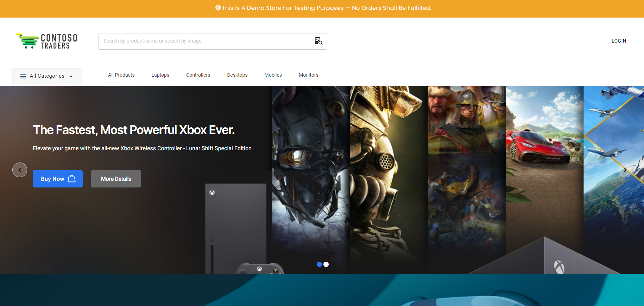Click the gas mask helmet game cover
Image resolution: width=644 pixels, height=306 pixels.
(x=389, y=179)
